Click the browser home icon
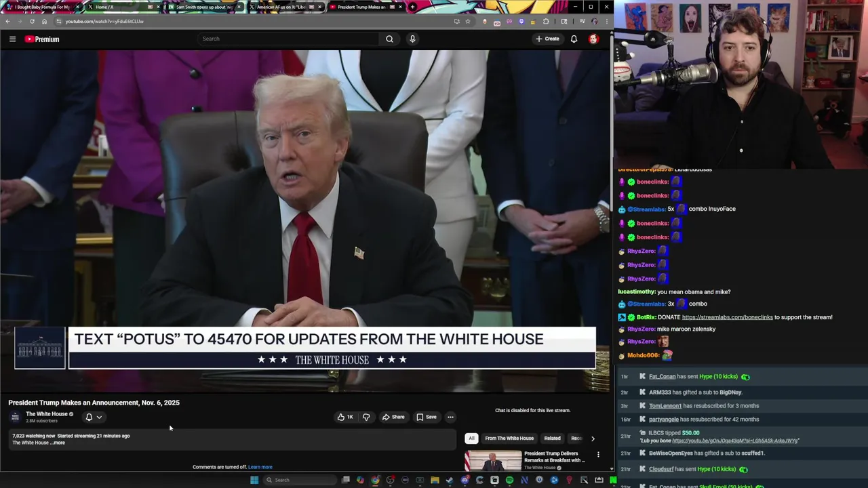868x488 pixels. [44, 21]
